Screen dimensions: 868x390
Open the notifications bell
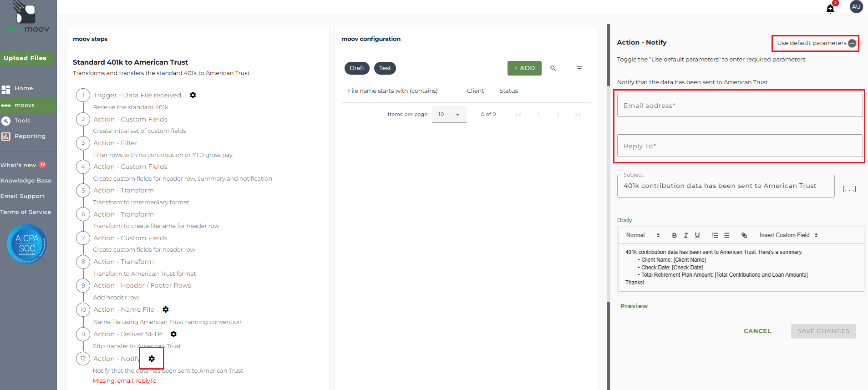pos(830,9)
